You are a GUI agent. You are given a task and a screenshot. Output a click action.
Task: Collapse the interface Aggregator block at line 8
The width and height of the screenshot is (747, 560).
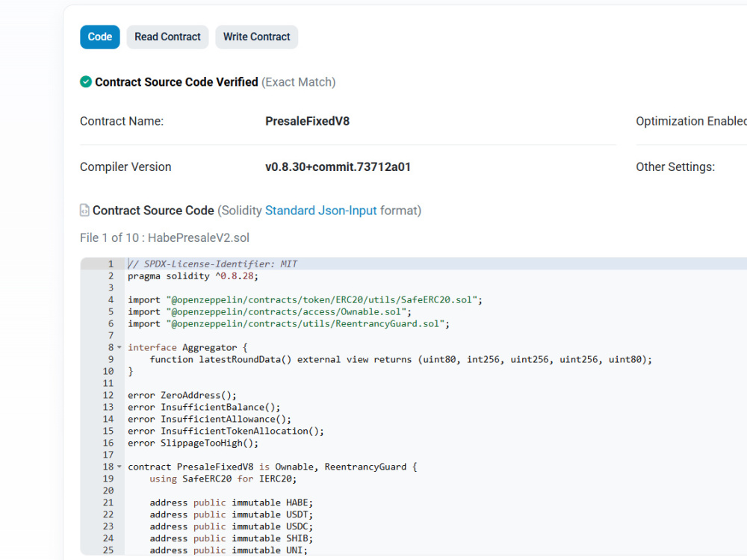[119, 348]
